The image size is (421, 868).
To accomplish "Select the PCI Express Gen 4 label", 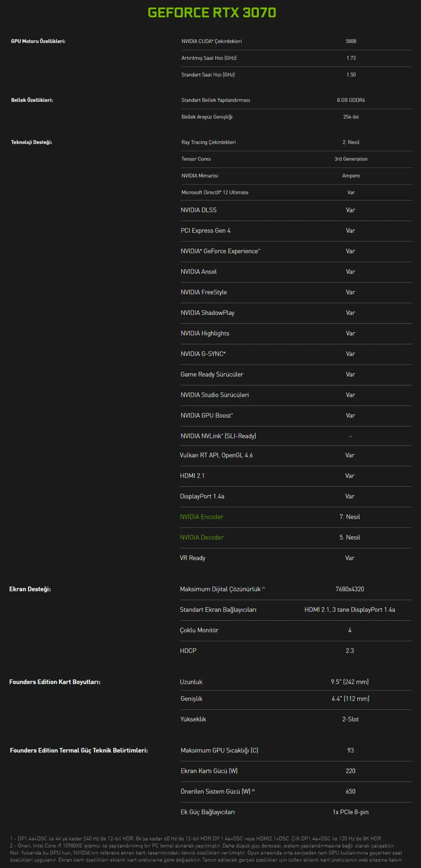I will [x=205, y=231].
